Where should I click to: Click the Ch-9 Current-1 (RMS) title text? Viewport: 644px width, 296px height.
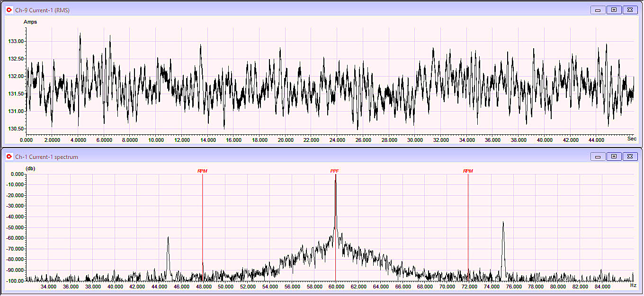43,10
